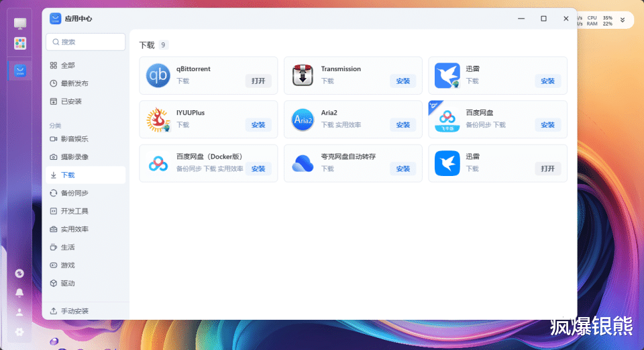644x350 pixels.
Task: Click the 百度网盘 (Docker版) icon
Action: point(158,163)
